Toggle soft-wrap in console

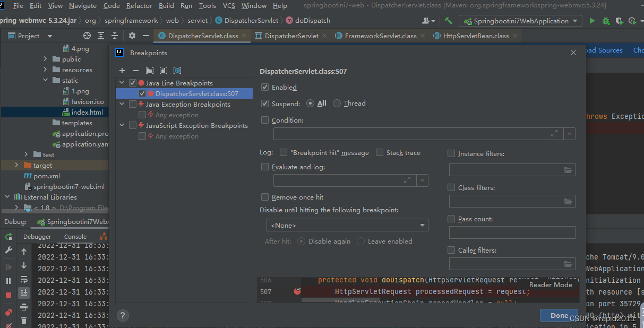click(x=24, y=279)
